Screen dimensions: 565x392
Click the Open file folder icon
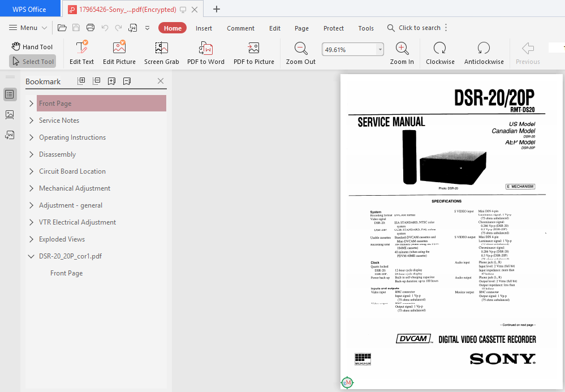pos(62,28)
